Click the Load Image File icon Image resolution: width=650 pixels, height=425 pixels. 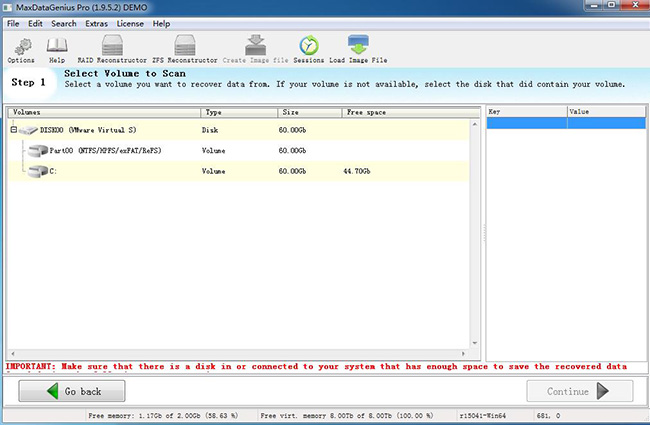[x=358, y=44]
